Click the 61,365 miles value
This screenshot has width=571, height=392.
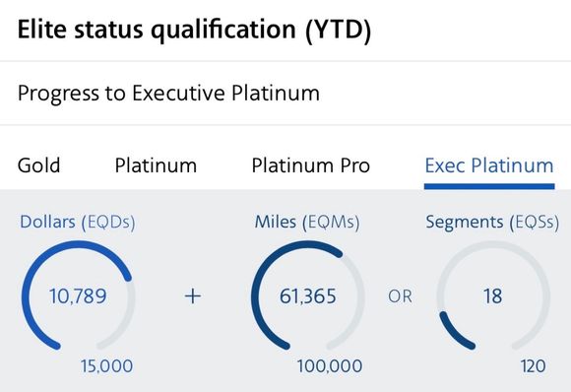pyautogui.click(x=308, y=295)
